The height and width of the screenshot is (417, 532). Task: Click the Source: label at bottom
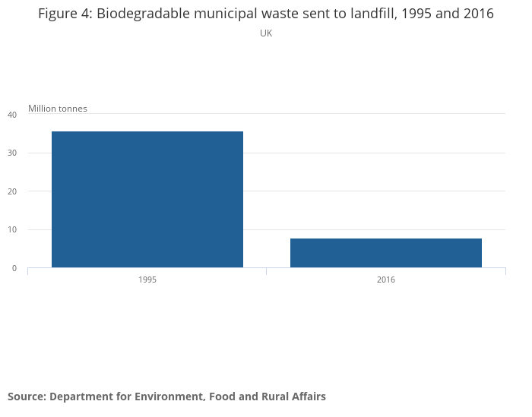click(x=27, y=396)
